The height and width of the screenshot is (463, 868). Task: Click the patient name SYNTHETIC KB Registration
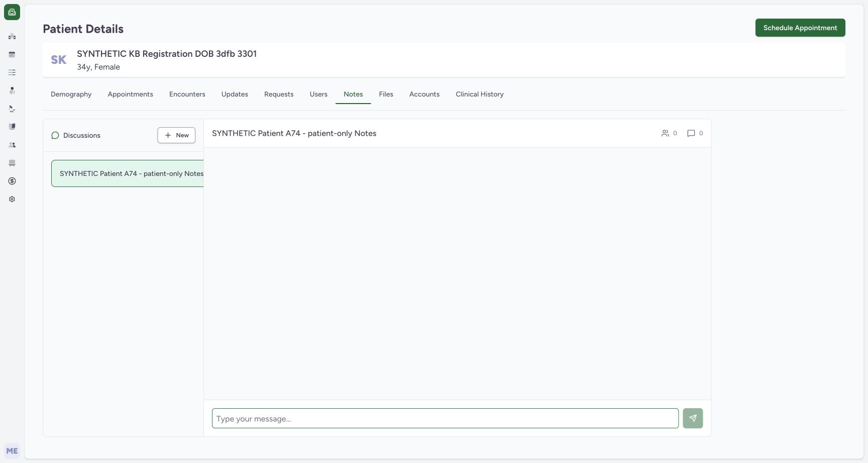167,54
